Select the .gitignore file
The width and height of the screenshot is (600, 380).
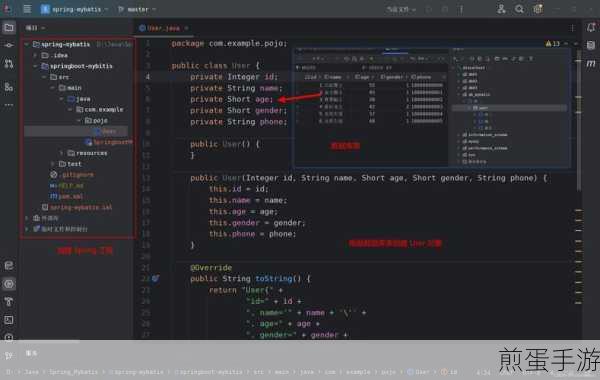72,175
